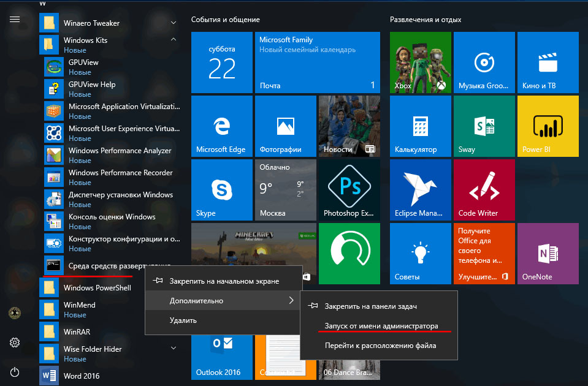The image size is (588, 386).
Task: Open the Minecraft store tile
Action: click(254, 244)
